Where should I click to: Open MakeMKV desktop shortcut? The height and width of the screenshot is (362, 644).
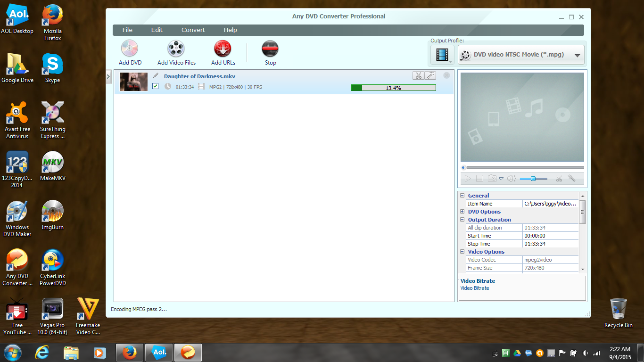[53, 166]
